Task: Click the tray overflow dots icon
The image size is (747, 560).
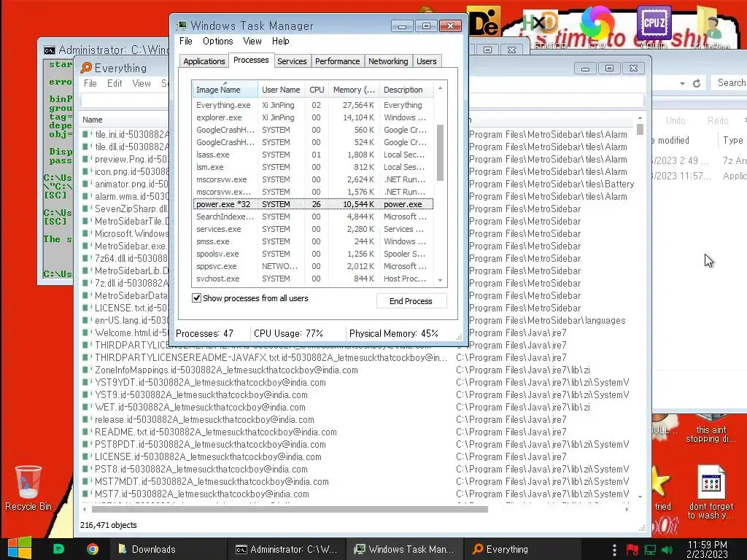Action: pyautogui.click(x=614, y=550)
